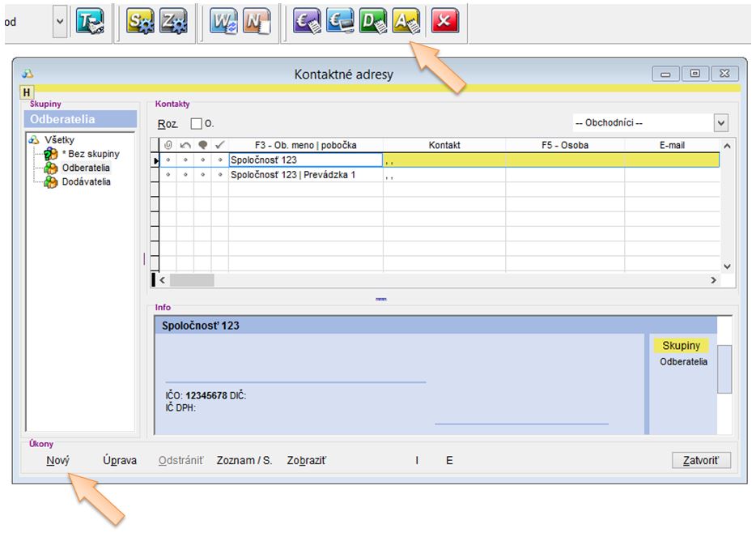Click the 'Úprava' action

click(120, 461)
